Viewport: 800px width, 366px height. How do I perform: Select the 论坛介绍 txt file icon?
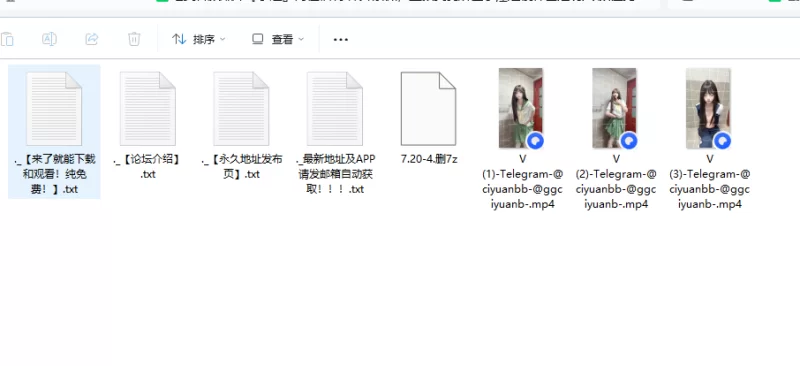(147, 109)
